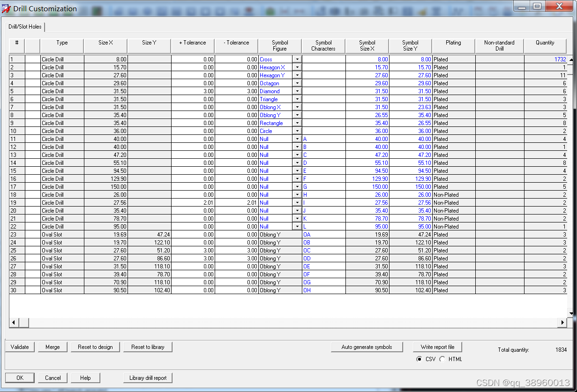The height and width of the screenshot is (392, 577).
Task: Switch to the Drill/Slot Holes tab
Action: pyautogui.click(x=25, y=27)
